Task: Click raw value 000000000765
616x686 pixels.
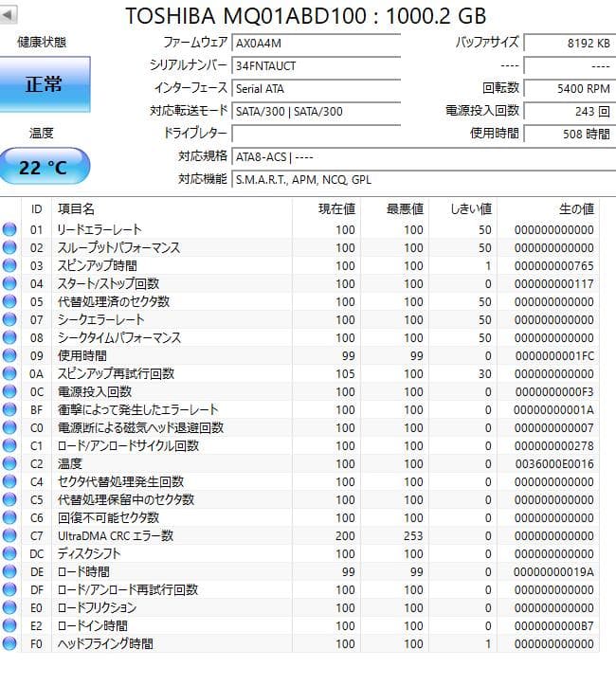Action: 554,266
